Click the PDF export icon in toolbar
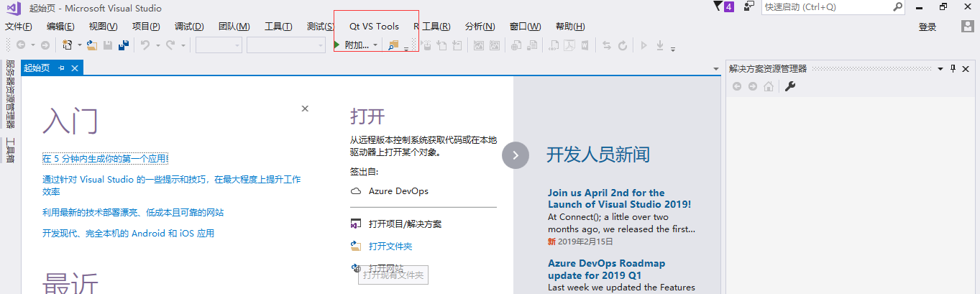Screen dimensions: 980x294 569,45
